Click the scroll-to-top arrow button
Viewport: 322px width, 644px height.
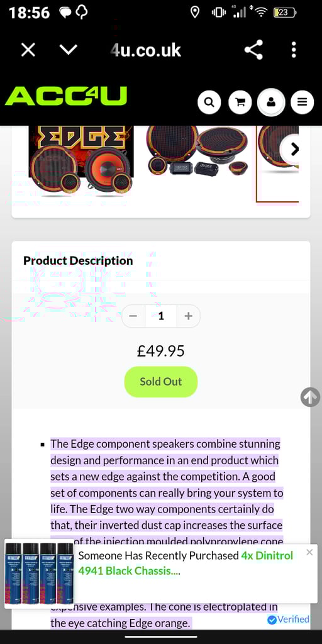(x=310, y=397)
